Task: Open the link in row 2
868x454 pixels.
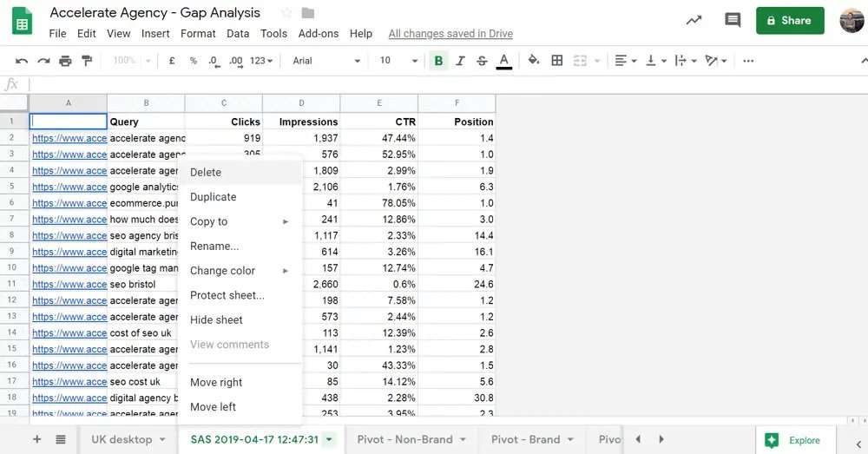Action: (x=69, y=138)
